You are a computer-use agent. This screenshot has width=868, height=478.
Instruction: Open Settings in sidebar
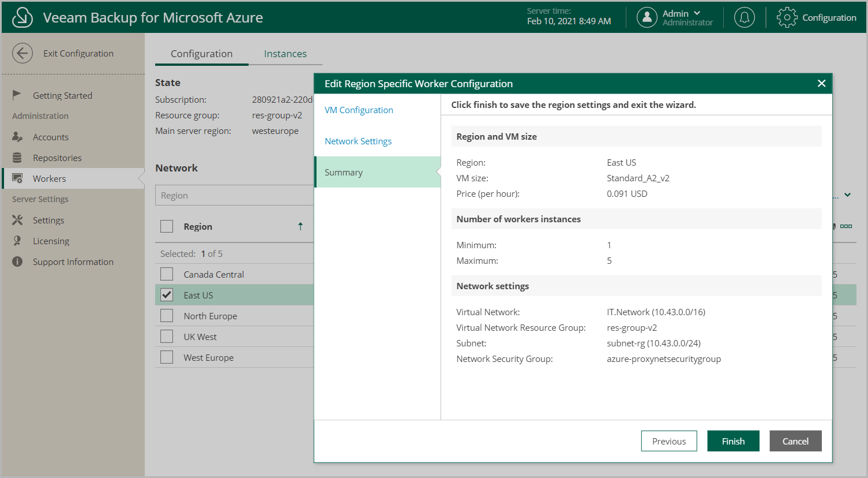pos(48,220)
